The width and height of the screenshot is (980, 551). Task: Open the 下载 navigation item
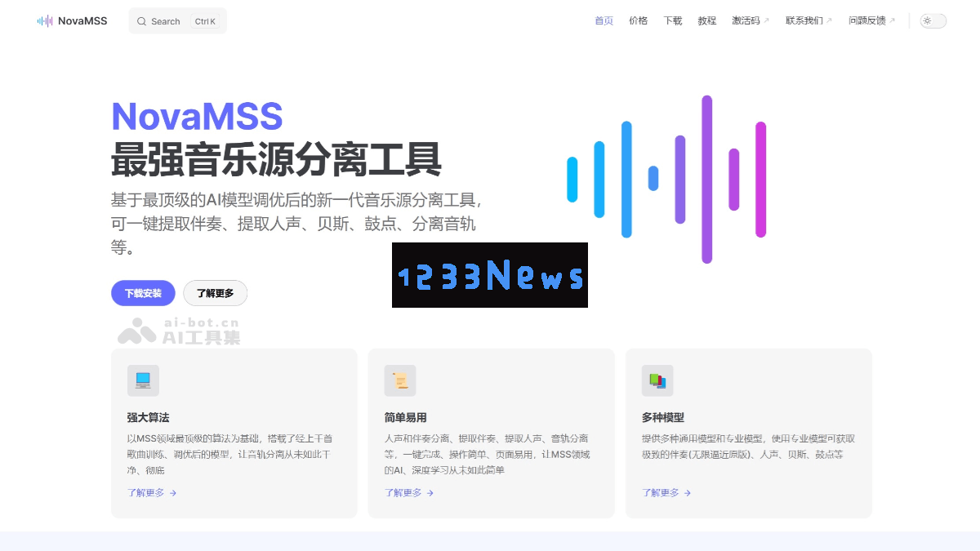tap(673, 21)
